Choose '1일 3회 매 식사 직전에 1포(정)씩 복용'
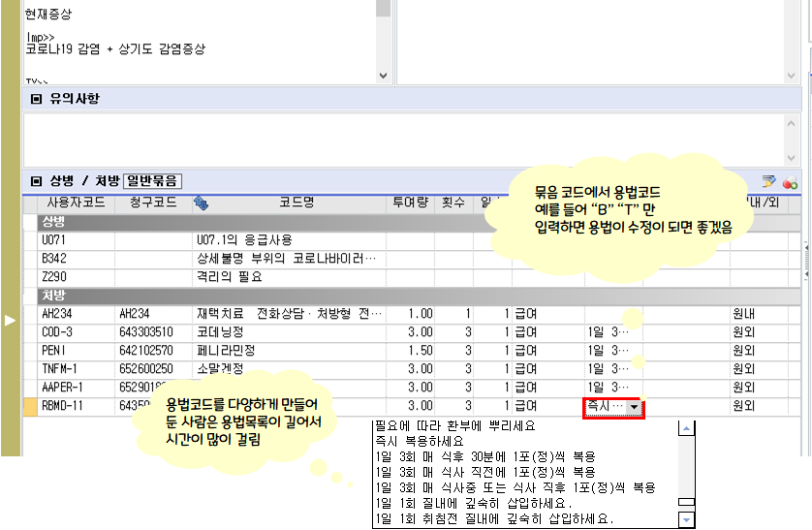Screen dimensions: 812x530 tap(485, 473)
